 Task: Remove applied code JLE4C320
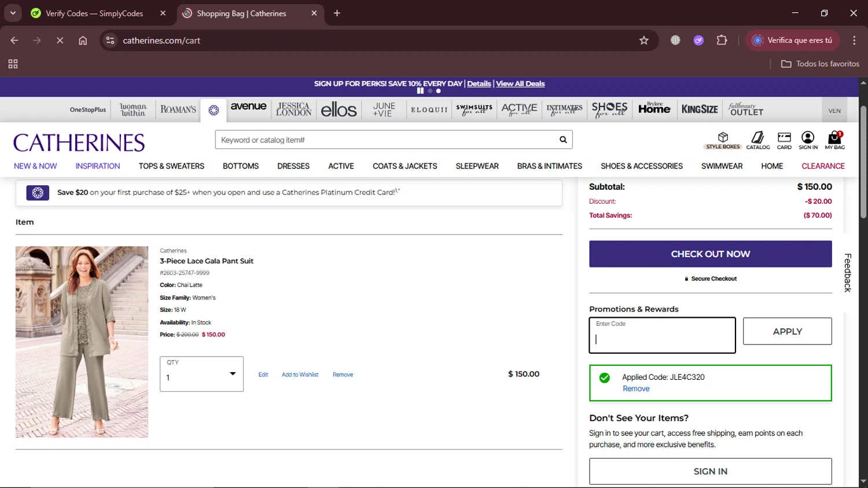[x=636, y=389]
